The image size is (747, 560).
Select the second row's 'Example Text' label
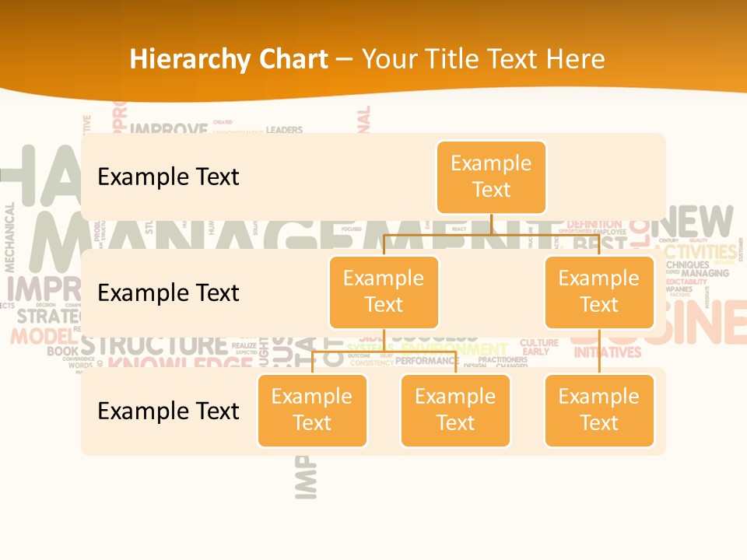pos(168,292)
